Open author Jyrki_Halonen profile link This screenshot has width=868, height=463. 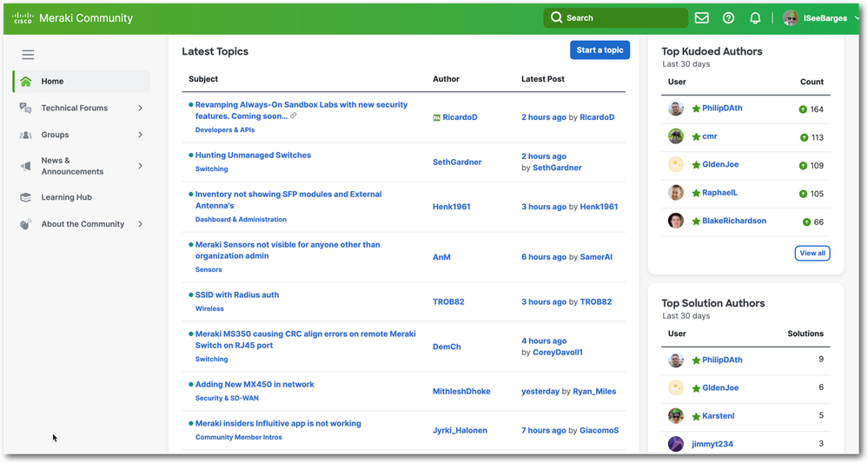460,430
